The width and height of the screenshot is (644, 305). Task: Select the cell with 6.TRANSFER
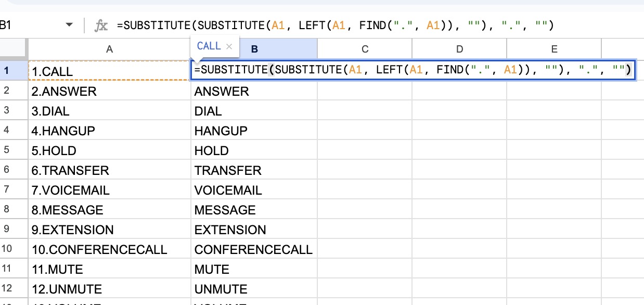pos(109,171)
